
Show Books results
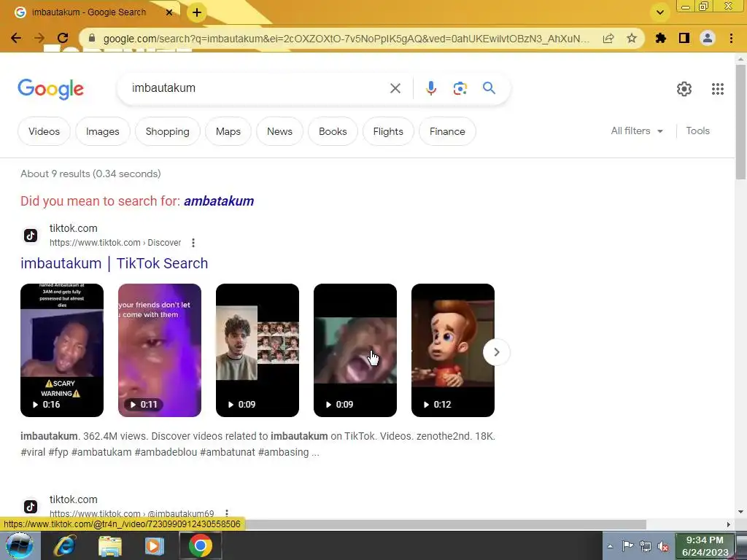(333, 131)
